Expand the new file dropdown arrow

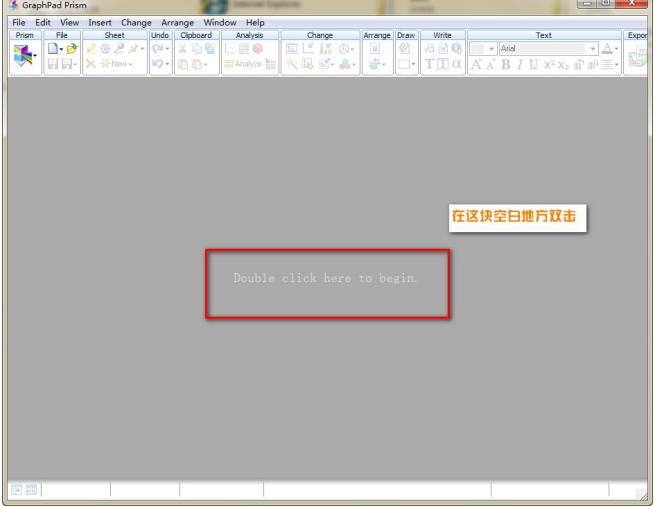[61, 49]
